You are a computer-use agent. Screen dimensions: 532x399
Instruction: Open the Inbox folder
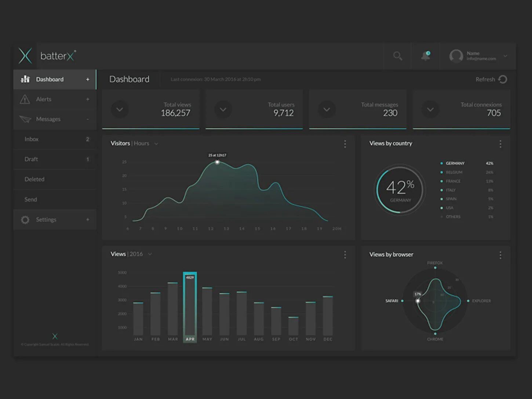[55, 139]
